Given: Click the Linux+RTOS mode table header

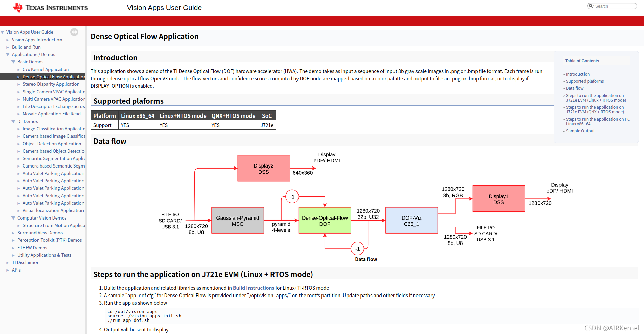Looking at the screenshot, I should pos(183,116).
